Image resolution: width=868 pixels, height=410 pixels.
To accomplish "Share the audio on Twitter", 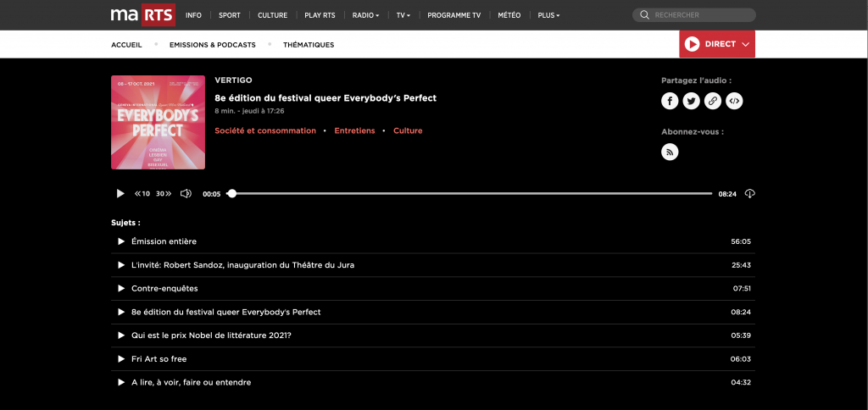I will pyautogui.click(x=692, y=102).
